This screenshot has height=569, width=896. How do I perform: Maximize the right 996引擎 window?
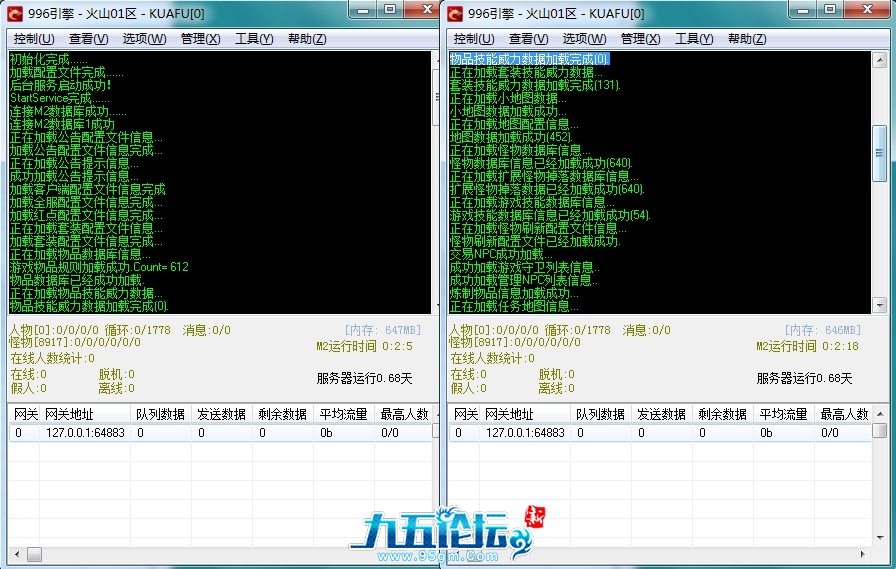pyautogui.click(x=830, y=10)
